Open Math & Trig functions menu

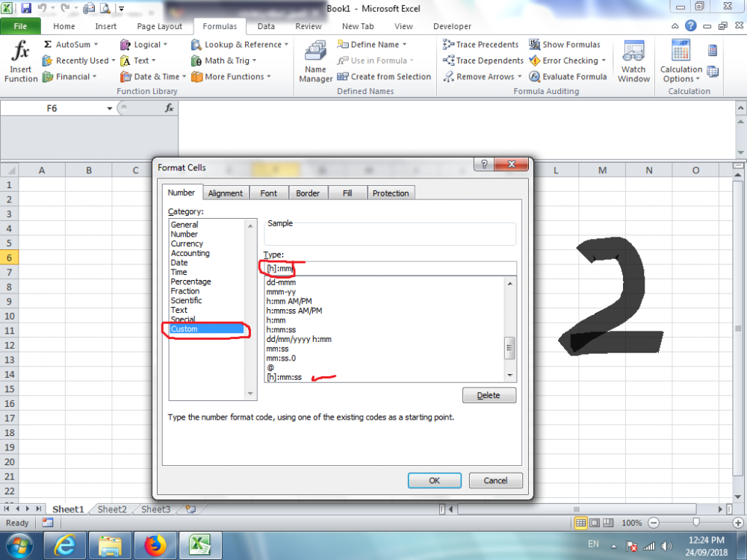[223, 60]
